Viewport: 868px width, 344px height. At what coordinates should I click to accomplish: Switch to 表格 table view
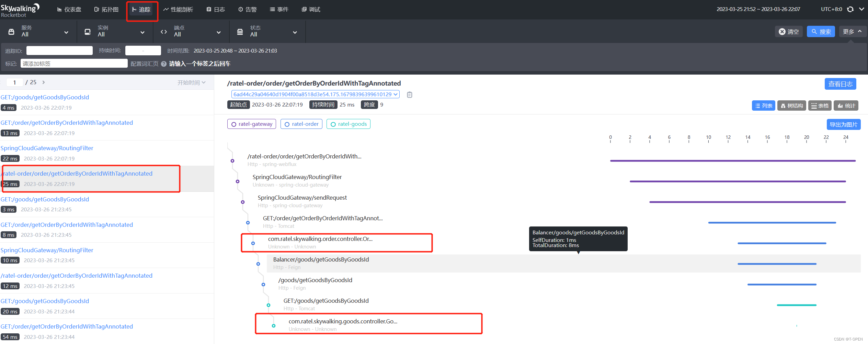coord(820,106)
